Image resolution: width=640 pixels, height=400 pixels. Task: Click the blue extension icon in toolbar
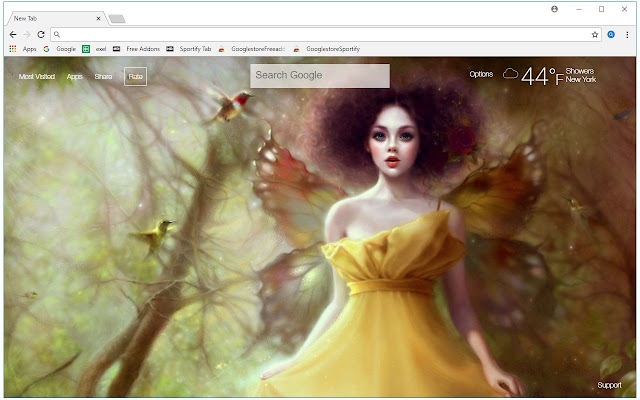[611, 35]
